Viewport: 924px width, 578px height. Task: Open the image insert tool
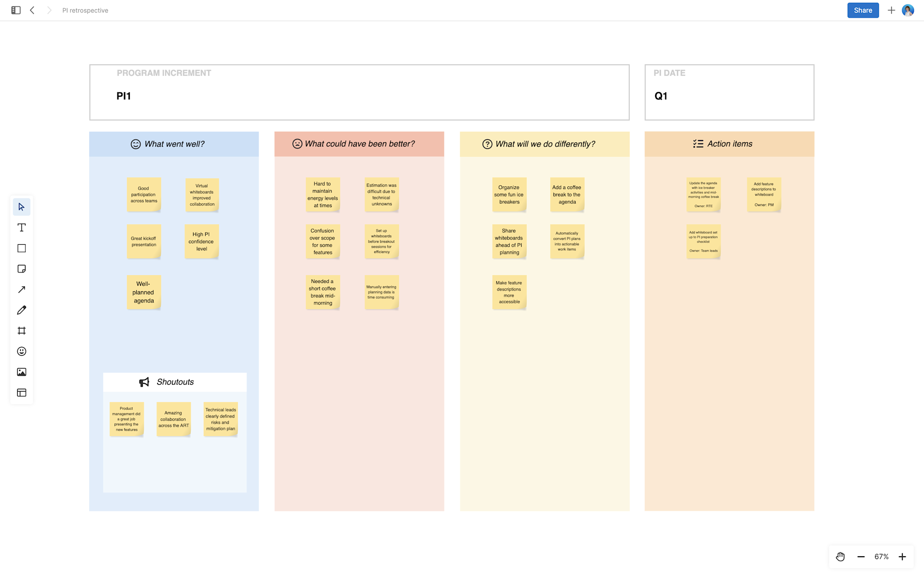[21, 372]
